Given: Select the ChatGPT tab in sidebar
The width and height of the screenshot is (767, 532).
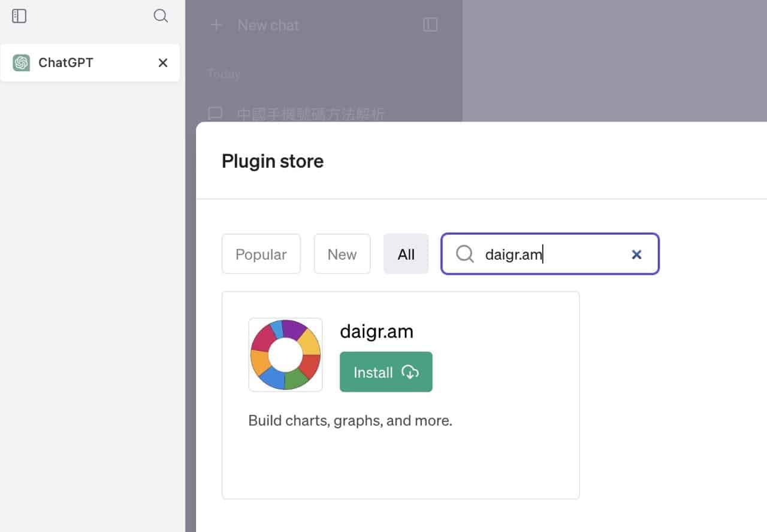Looking at the screenshot, I should (90, 63).
